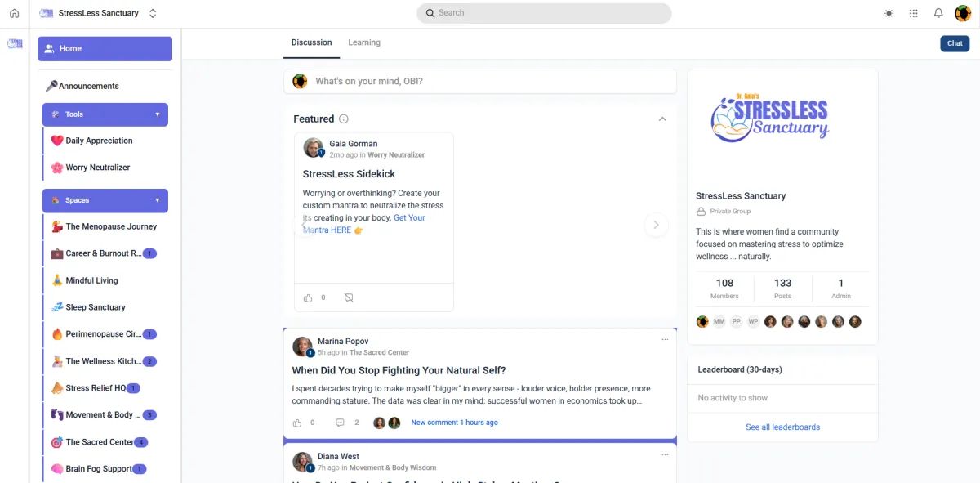Click comments-disabled icon on featured post
This screenshot has width=980, height=483.
tap(349, 298)
